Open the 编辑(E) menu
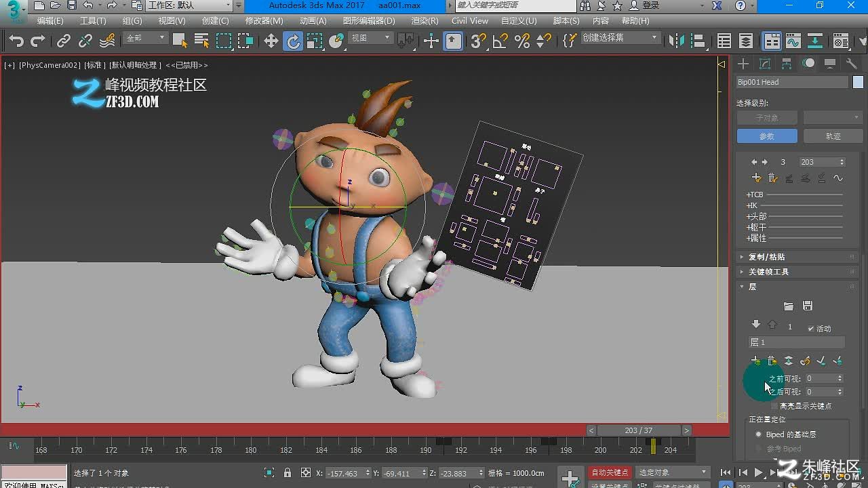This screenshot has height=488, width=868. point(50,21)
